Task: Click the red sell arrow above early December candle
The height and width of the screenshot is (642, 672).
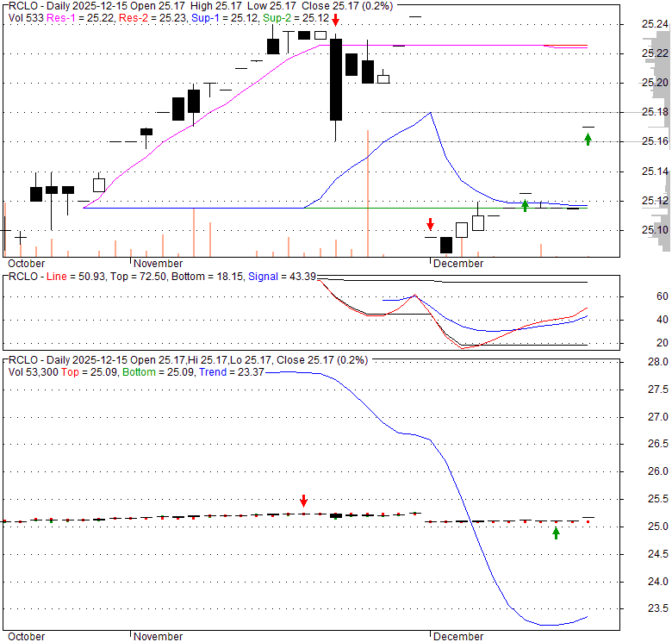Action: tap(430, 224)
